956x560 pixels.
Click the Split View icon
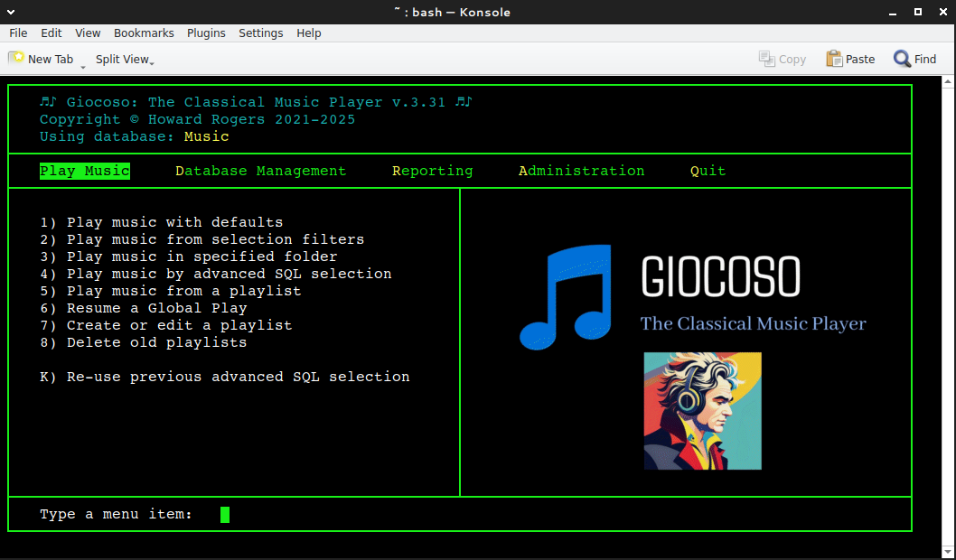click(120, 59)
